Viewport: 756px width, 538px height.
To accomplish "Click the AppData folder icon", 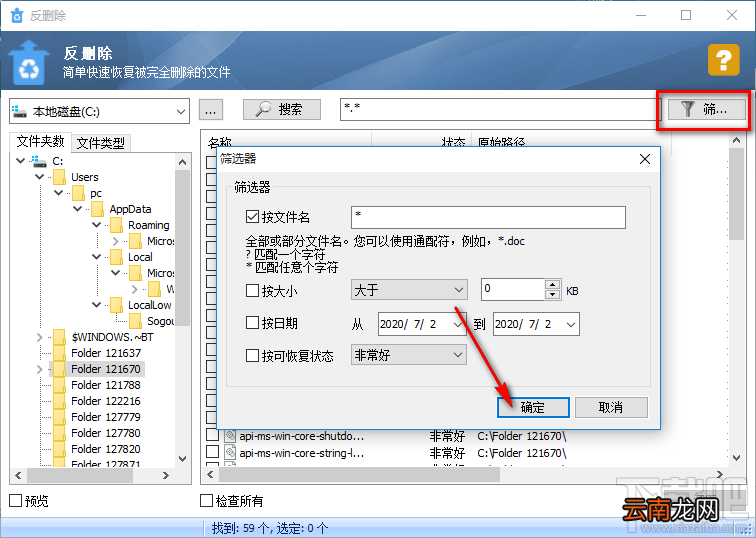I will (x=98, y=209).
